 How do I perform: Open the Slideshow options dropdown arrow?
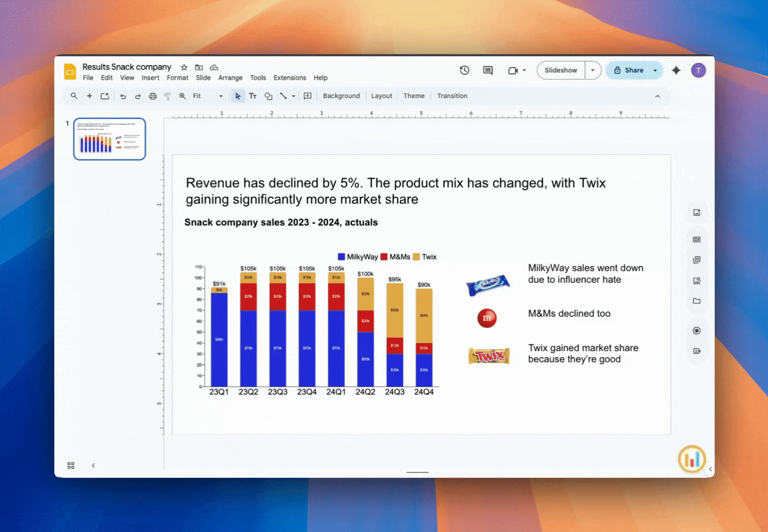593,70
